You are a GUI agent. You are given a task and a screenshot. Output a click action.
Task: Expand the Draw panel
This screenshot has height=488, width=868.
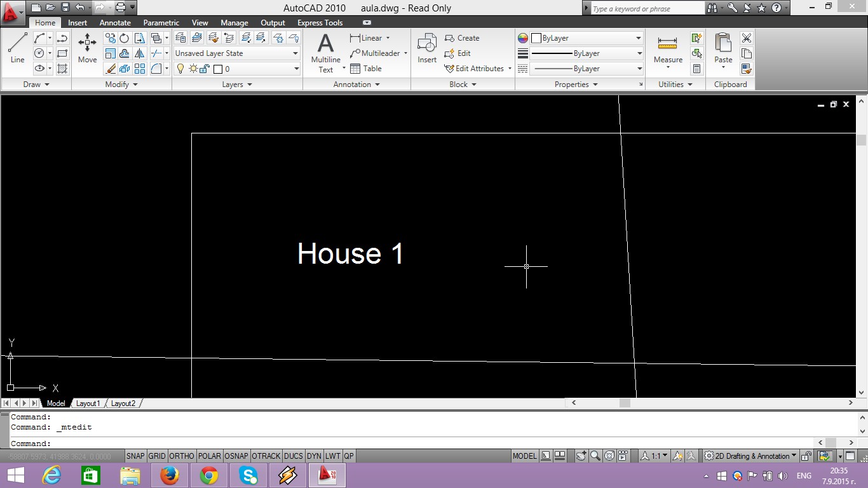click(36, 85)
